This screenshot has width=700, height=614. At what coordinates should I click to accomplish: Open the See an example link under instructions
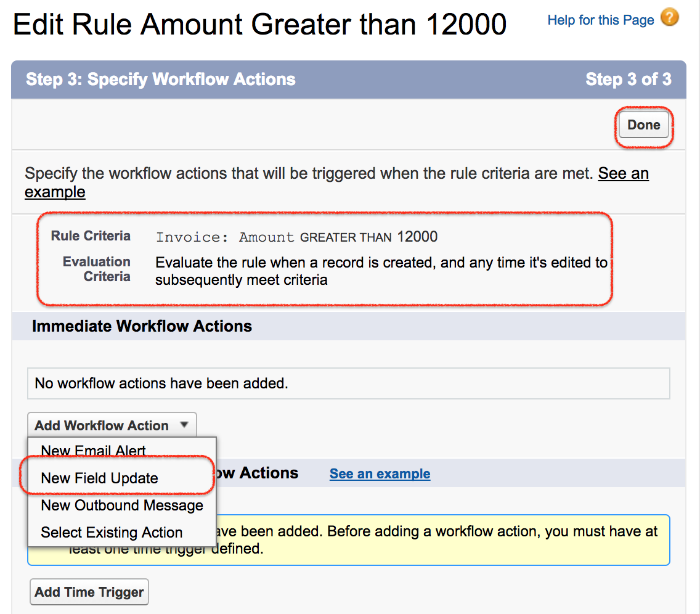623,173
